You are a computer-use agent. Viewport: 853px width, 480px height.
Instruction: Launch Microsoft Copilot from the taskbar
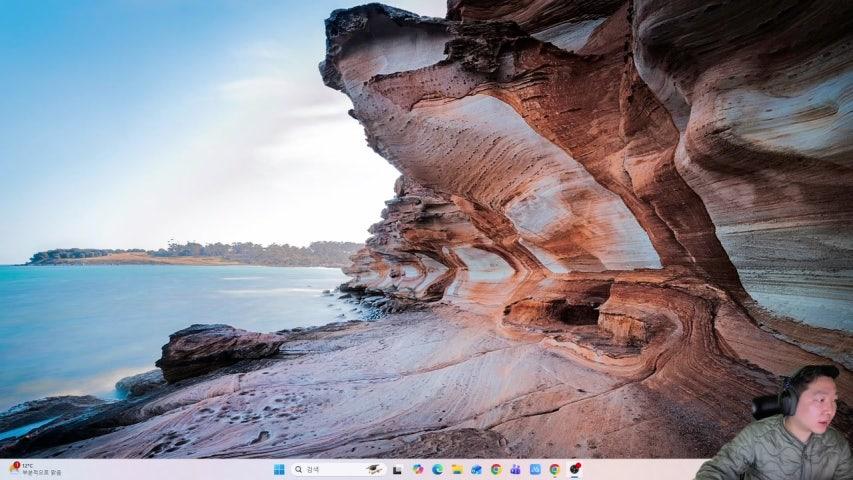(x=418, y=469)
